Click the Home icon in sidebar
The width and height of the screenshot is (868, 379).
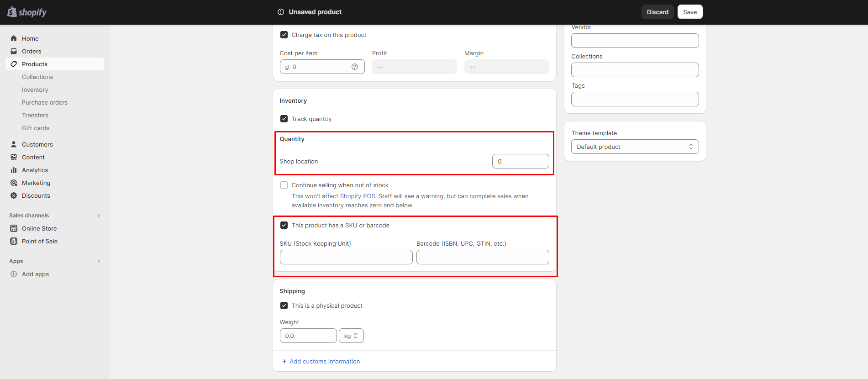click(14, 38)
